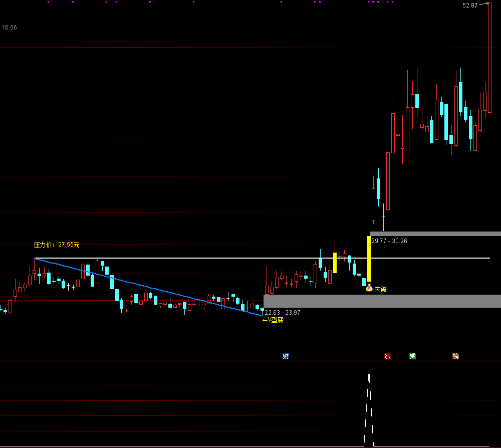The height and width of the screenshot is (448, 501).
Task: Click the green 减 event marker
Action: 412,356
